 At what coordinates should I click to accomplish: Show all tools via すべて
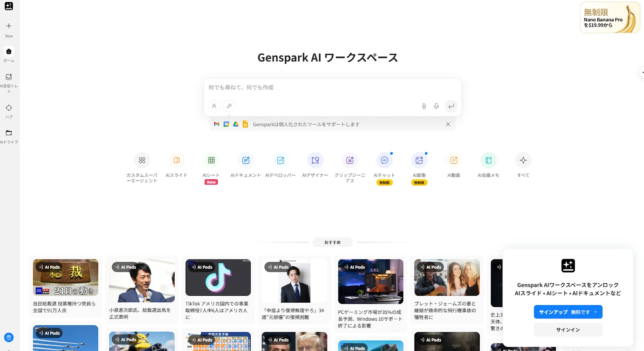pyautogui.click(x=523, y=160)
